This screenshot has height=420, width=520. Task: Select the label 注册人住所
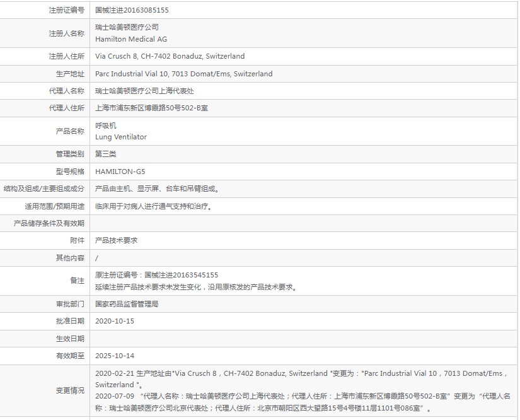(67, 56)
